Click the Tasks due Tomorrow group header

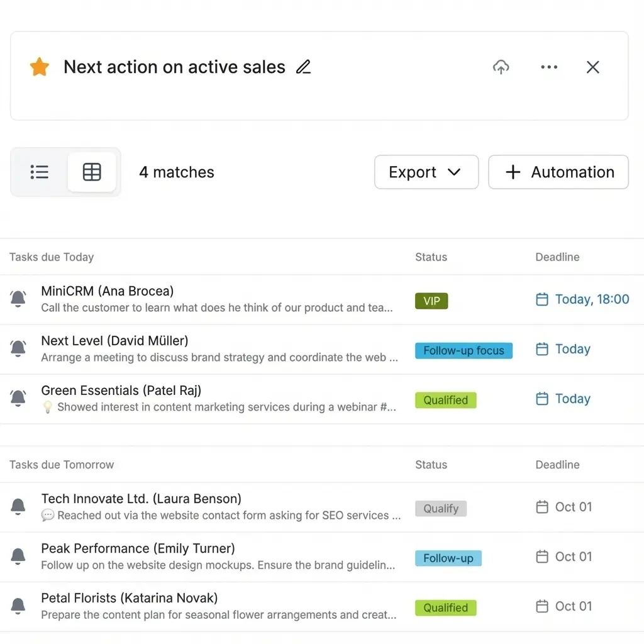[x=62, y=465]
